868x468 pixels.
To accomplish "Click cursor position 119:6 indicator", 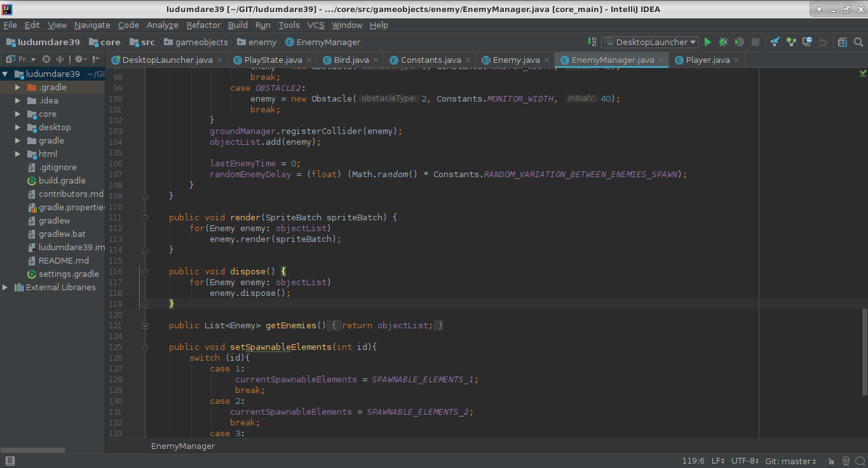I will 693,461.
